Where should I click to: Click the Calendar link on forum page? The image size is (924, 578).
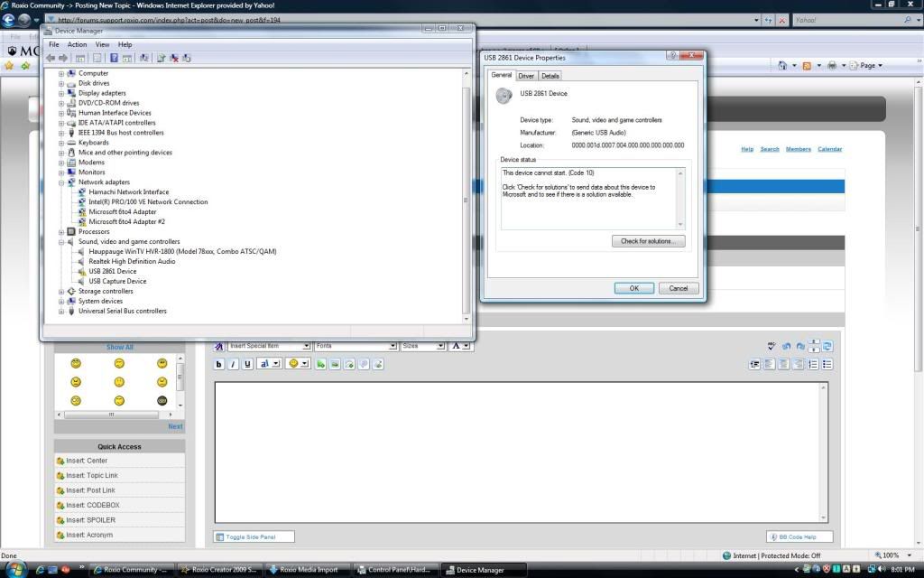pos(830,149)
